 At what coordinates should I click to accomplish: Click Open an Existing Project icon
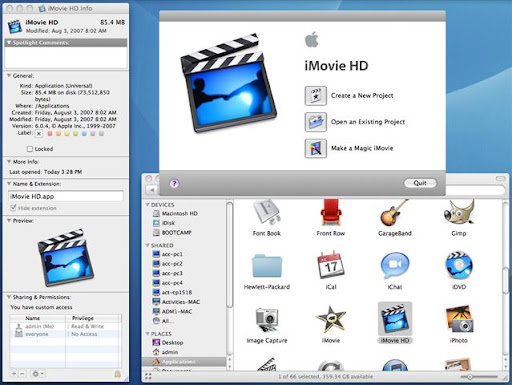315,122
